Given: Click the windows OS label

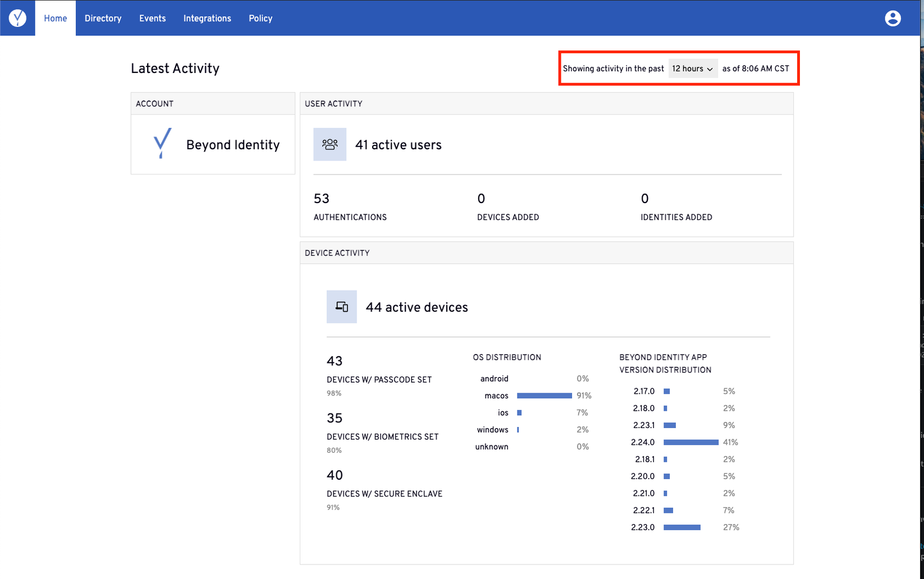Looking at the screenshot, I should click(x=492, y=430).
